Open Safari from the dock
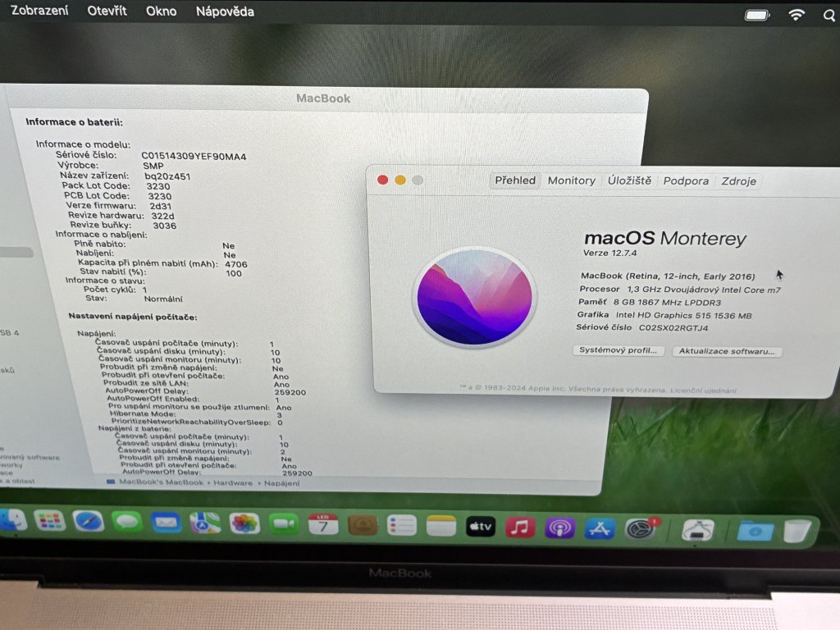840x630 pixels. (88, 521)
